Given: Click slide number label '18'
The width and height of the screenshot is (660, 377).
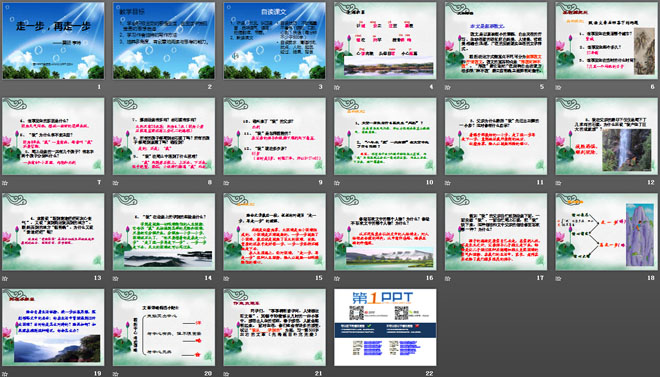Looking at the screenshot, I should click(651, 278).
